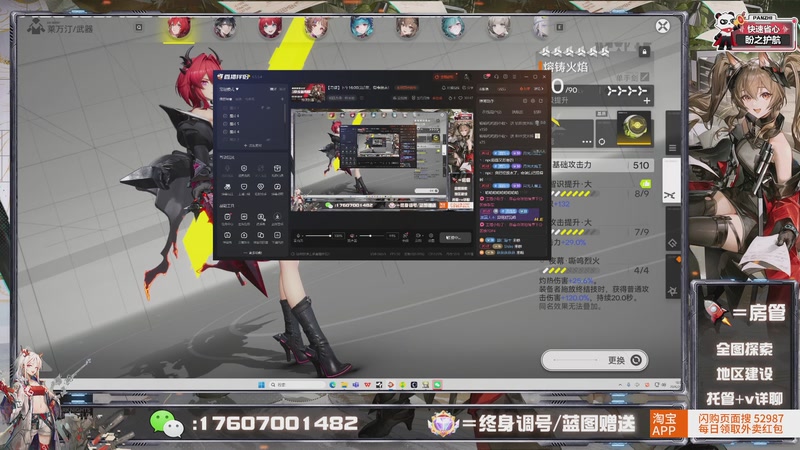Screen dimensions: 800x450
Task: Click 地区建设 text in right overlay
Action: pyautogui.click(x=744, y=374)
